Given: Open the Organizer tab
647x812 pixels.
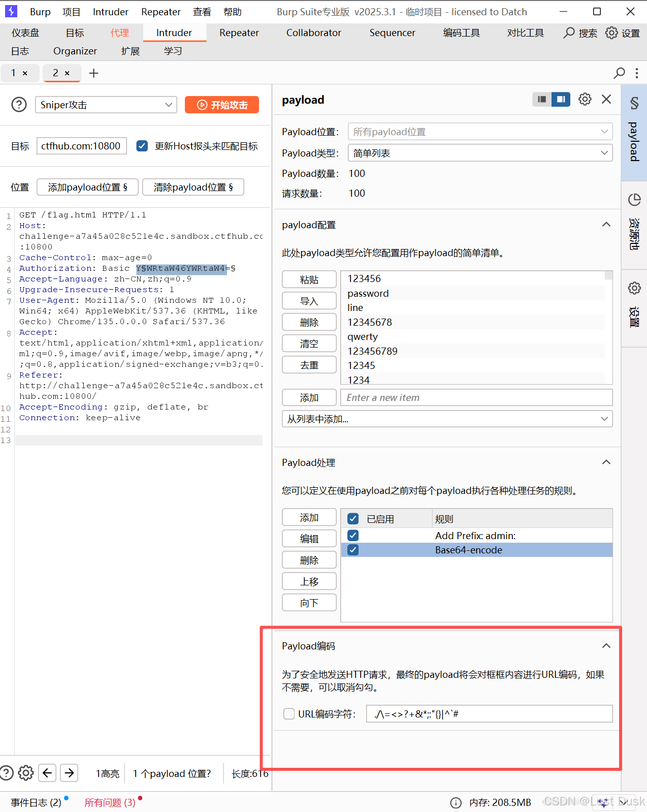Looking at the screenshot, I should pos(75,51).
